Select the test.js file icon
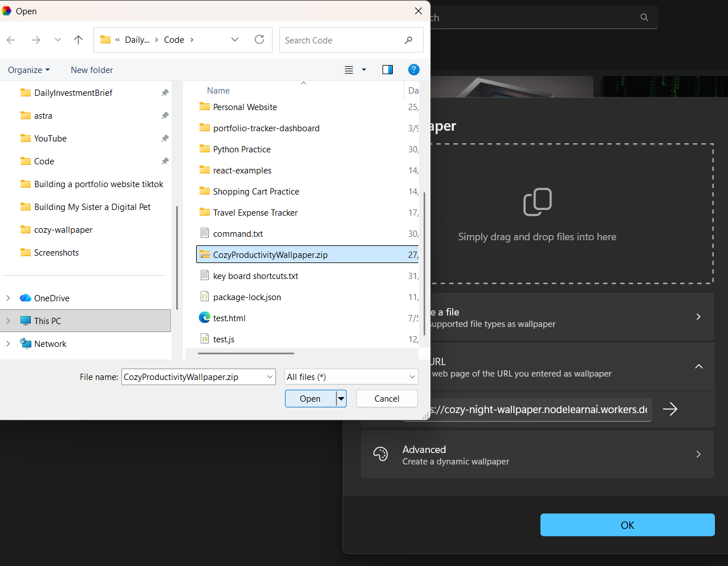The height and width of the screenshot is (566, 728). coord(205,339)
